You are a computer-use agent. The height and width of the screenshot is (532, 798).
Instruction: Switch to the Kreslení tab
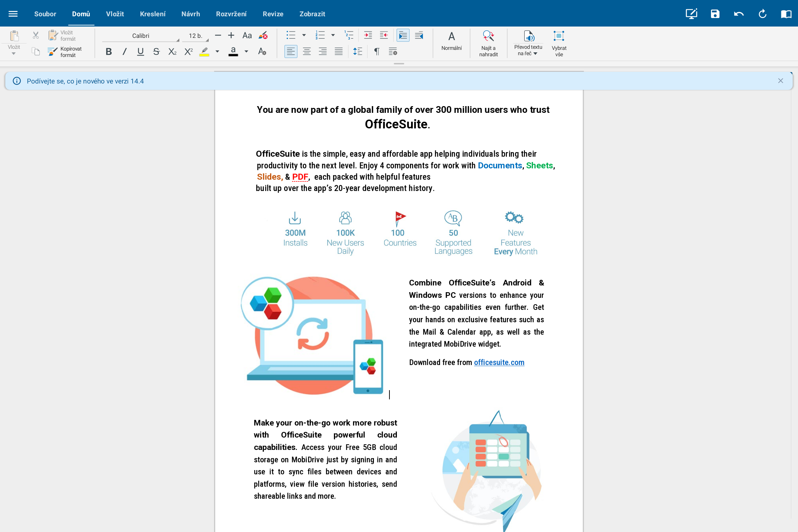coord(152,14)
